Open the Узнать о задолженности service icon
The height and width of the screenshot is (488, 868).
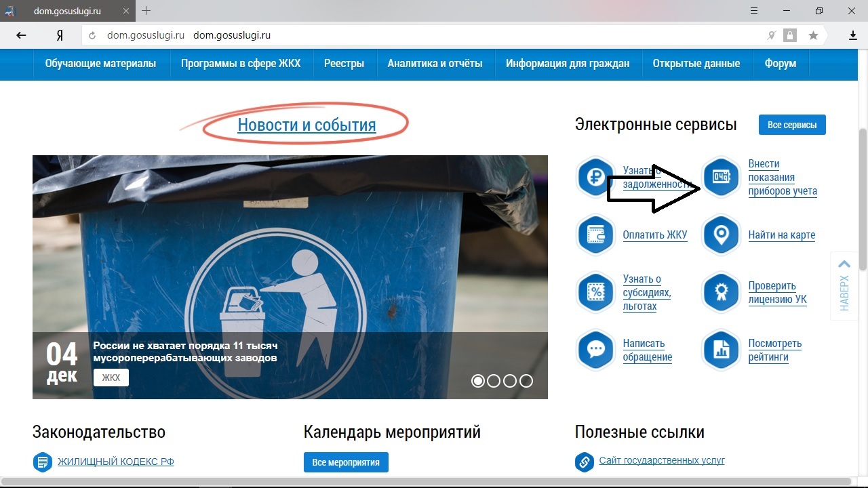click(x=595, y=177)
